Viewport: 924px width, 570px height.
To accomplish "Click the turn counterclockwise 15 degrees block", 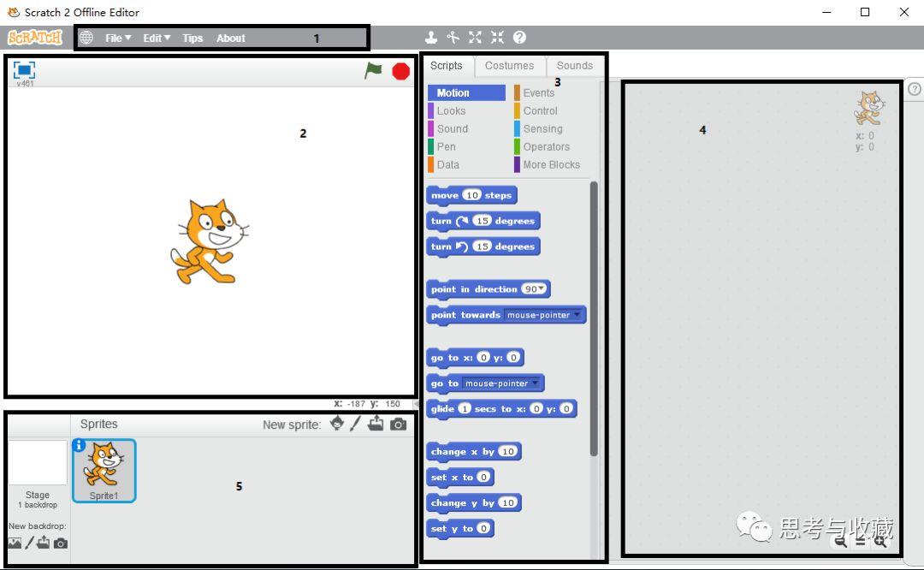I will [x=483, y=246].
